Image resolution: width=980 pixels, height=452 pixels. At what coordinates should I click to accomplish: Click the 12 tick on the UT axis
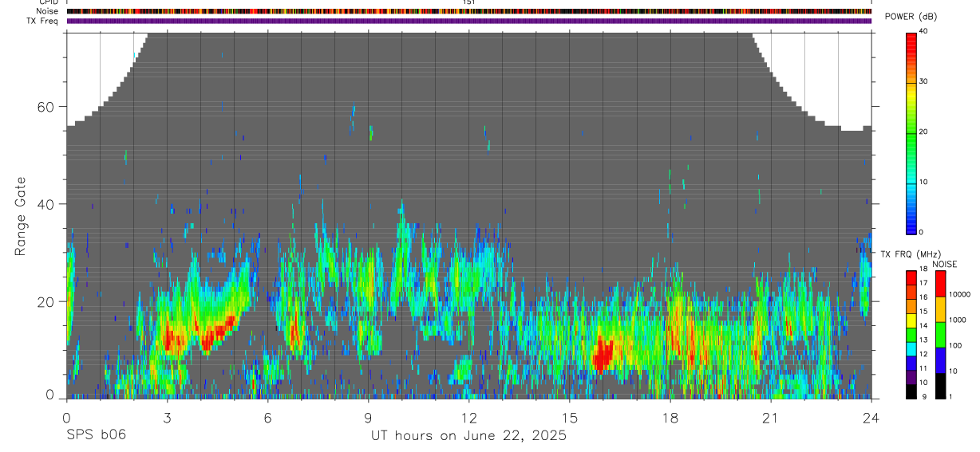469,417
